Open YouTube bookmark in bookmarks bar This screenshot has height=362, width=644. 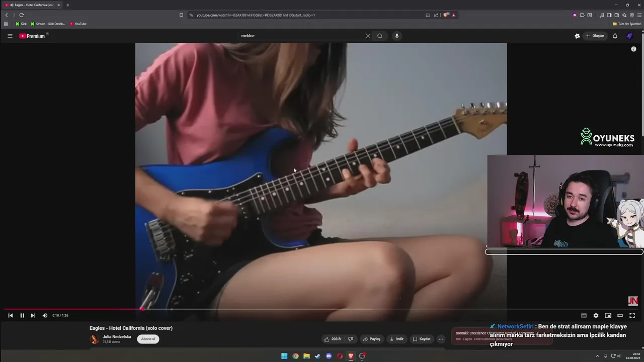[78, 24]
